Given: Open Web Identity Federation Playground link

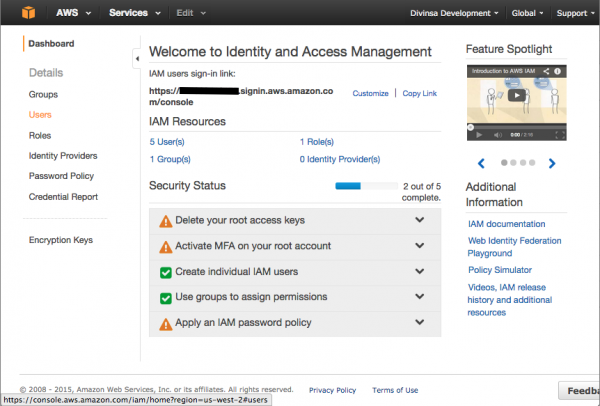Looking at the screenshot, I should pyautogui.click(x=514, y=247).
